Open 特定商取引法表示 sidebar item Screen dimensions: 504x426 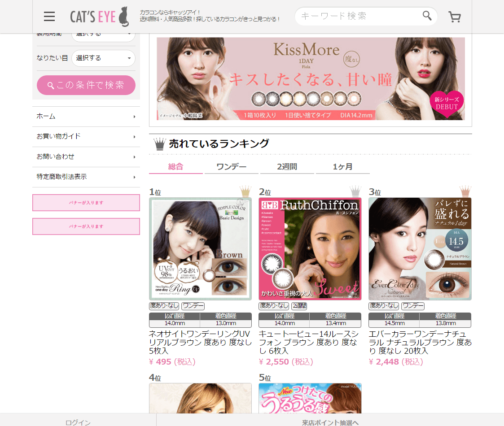tap(86, 177)
